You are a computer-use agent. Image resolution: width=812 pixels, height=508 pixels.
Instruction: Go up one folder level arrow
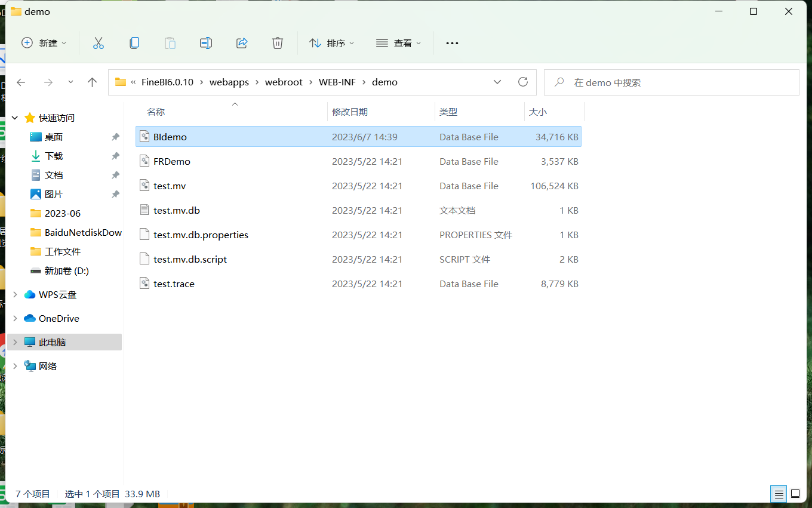[92, 82]
